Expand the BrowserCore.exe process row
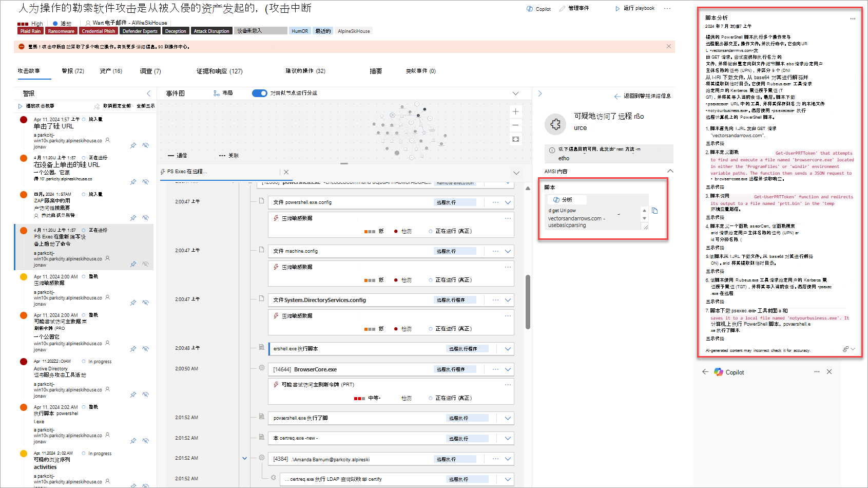The height and width of the screenshot is (488, 868). [508, 369]
